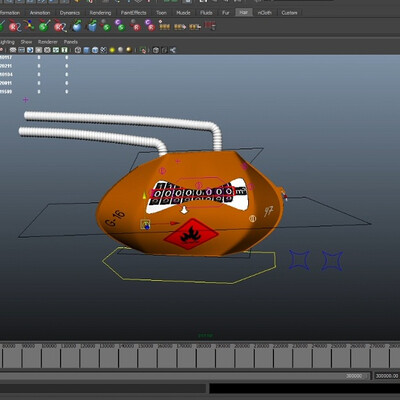Select the right blue star control curve
The width and height of the screenshot is (400, 400).
click(x=332, y=260)
